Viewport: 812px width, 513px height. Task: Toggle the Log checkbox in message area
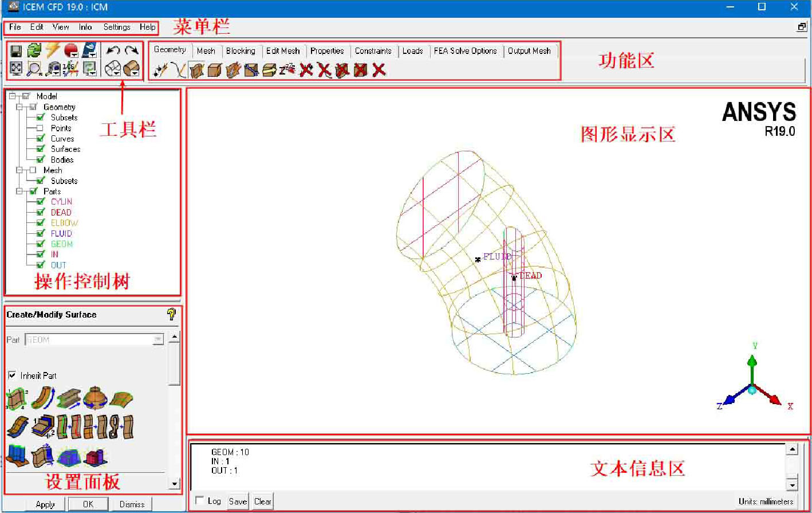coord(199,500)
